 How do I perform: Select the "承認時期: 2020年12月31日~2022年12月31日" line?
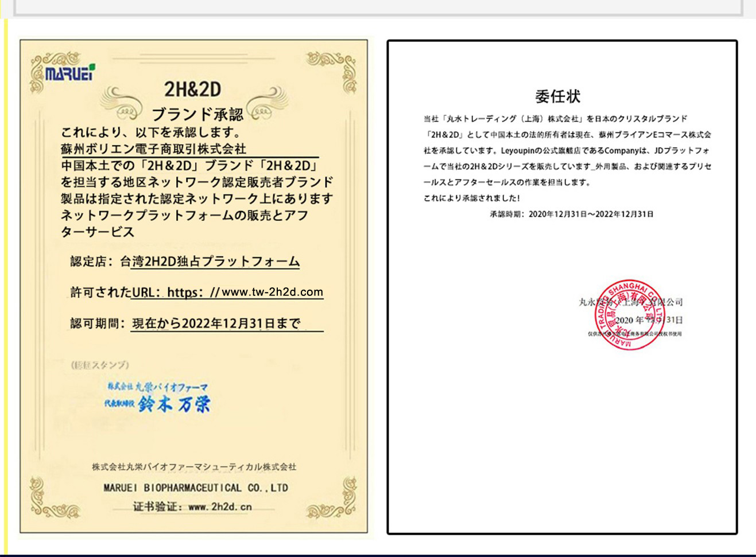pyautogui.click(x=572, y=214)
